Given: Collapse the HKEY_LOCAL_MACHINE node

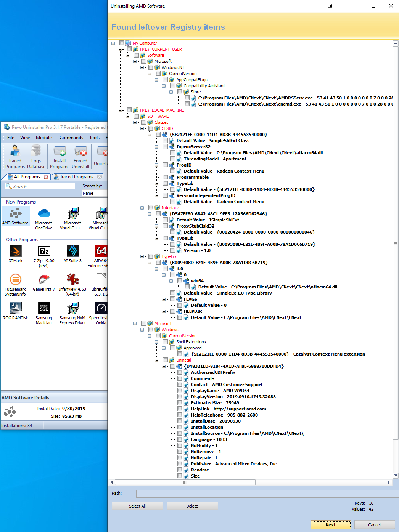Looking at the screenshot, I should tap(121, 110).
